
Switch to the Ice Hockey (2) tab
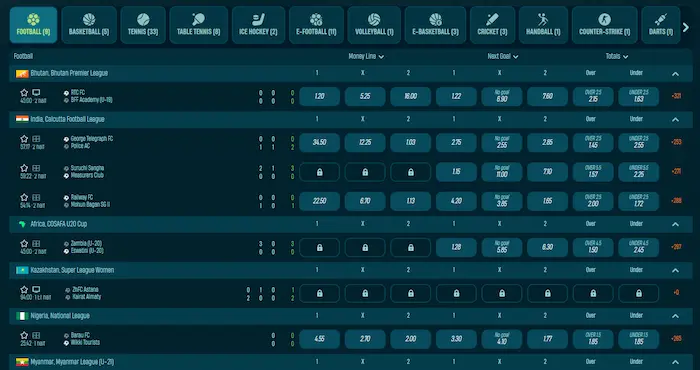tap(258, 25)
